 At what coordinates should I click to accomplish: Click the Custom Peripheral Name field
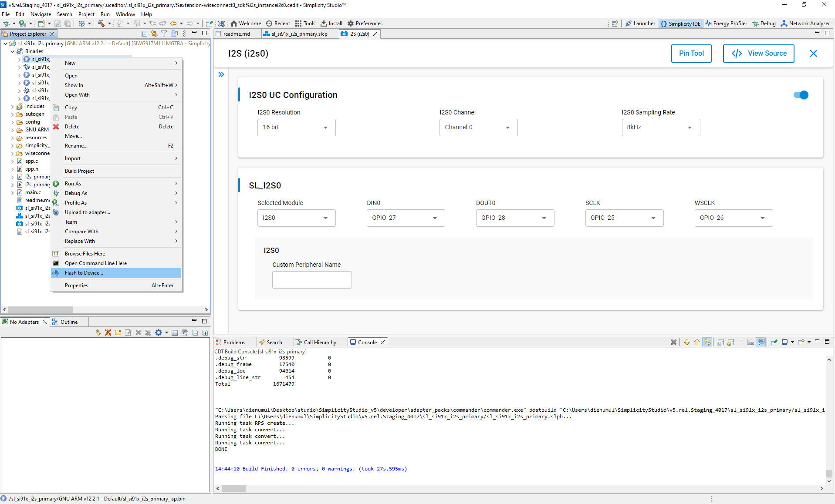pyautogui.click(x=312, y=280)
